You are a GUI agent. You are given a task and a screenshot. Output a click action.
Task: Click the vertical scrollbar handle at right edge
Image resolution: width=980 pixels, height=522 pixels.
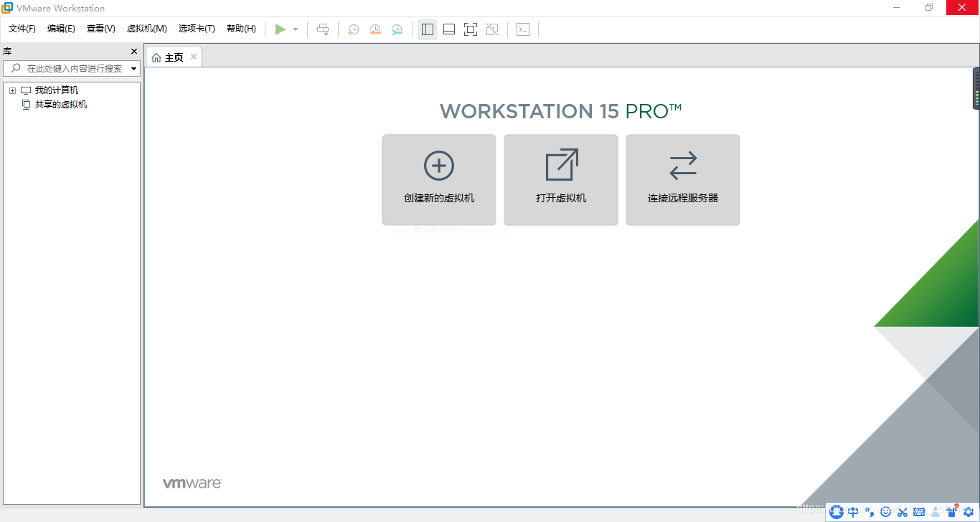click(x=976, y=88)
